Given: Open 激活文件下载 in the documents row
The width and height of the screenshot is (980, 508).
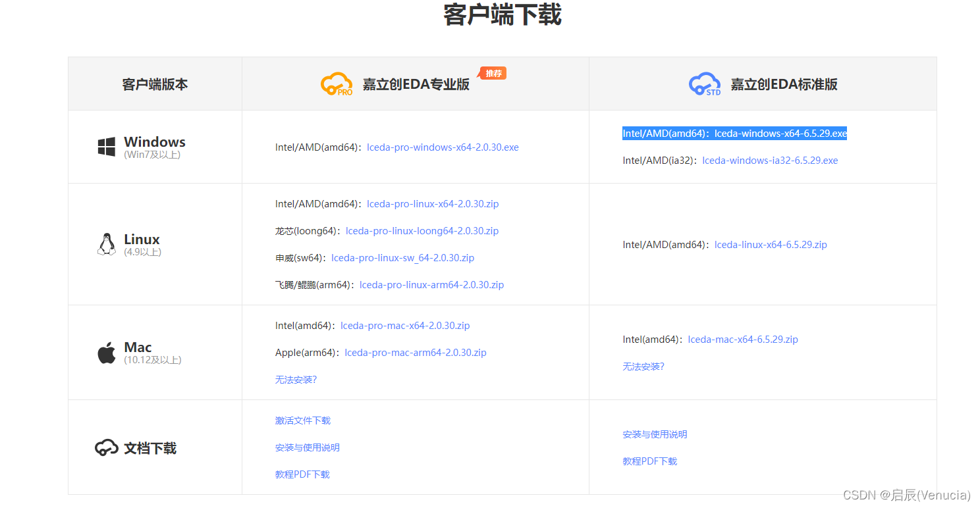Looking at the screenshot, I should click(302, 420).
